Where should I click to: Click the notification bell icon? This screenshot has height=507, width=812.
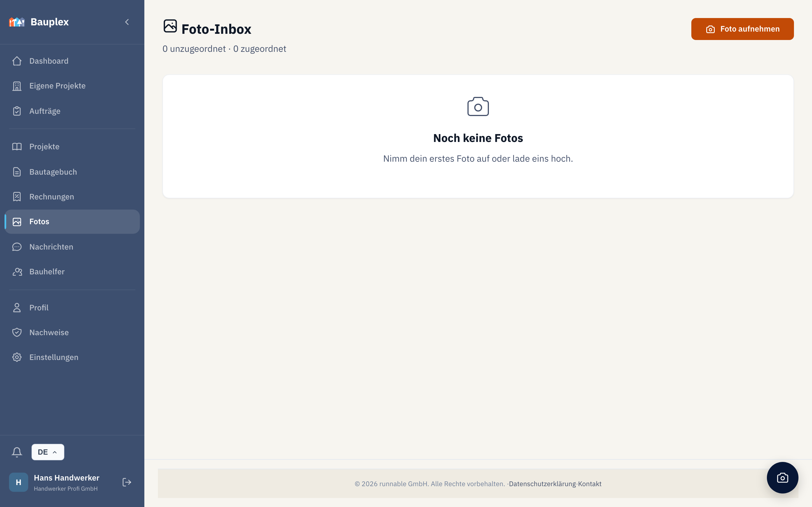(17, 452)
